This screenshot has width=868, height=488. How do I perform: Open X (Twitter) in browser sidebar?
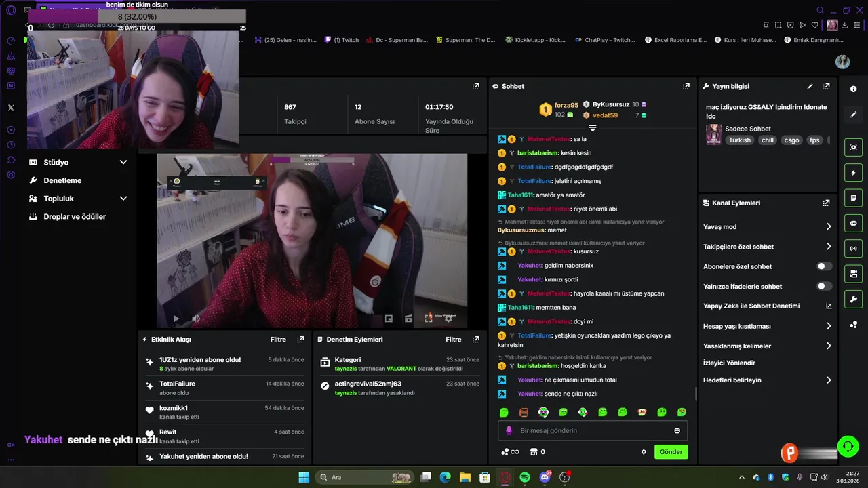[11, 108]
